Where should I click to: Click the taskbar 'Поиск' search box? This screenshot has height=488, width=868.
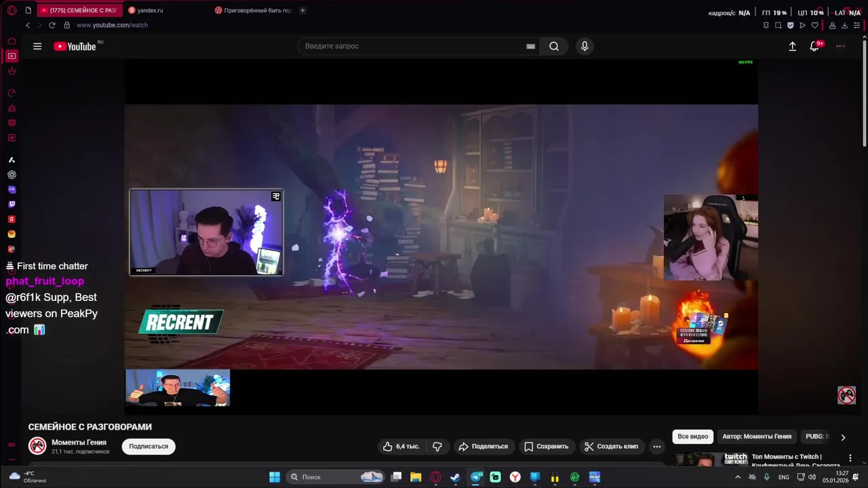pyautogui.click(x=336, y=477)
